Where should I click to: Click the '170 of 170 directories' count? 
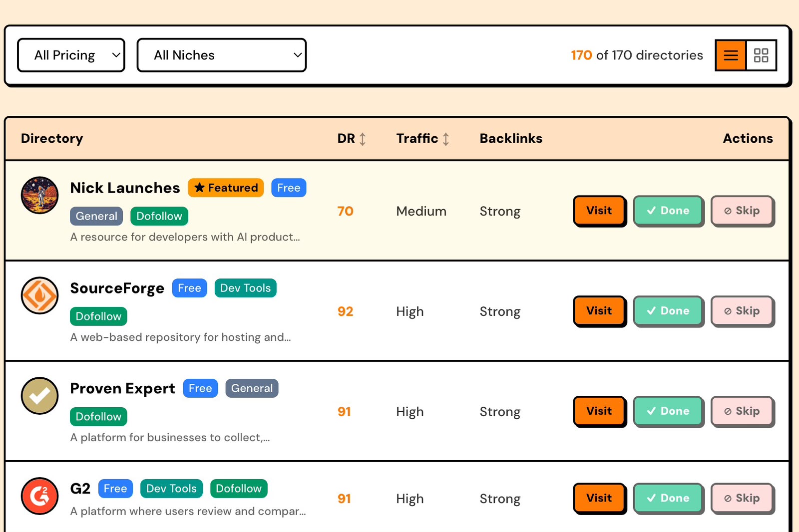click(x=637, y=55)
